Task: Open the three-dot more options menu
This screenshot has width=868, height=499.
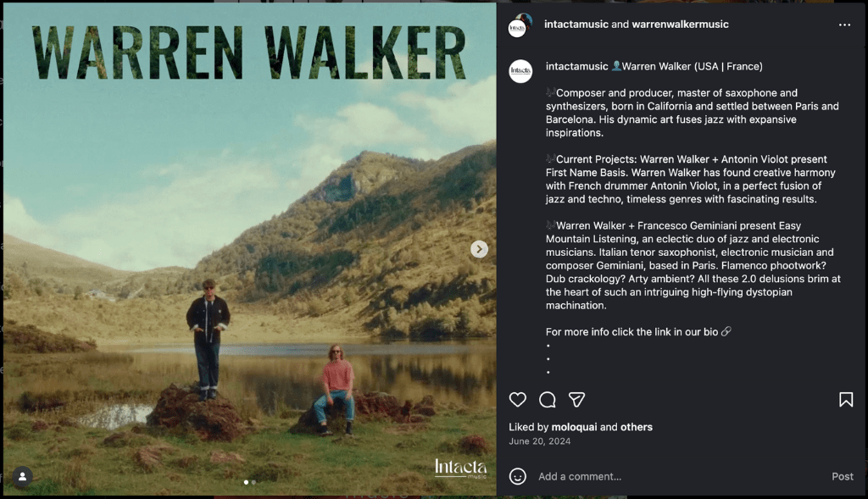Action: (x=844, y=25)
